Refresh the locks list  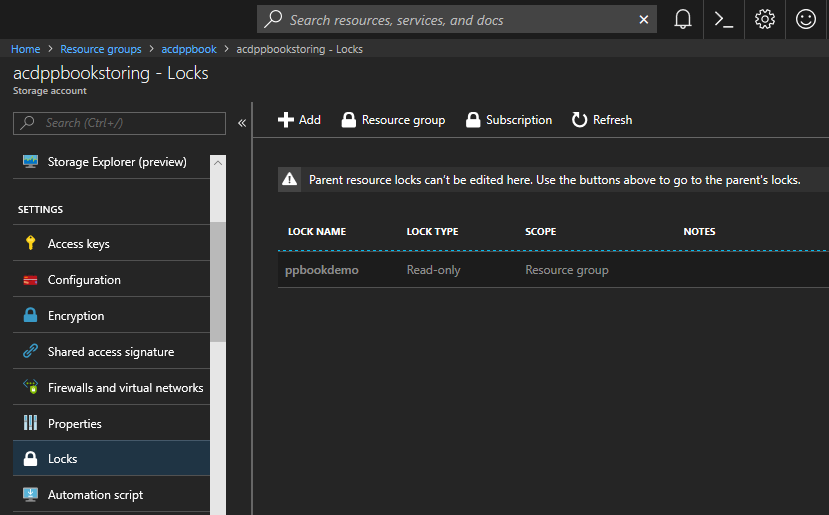point(602,120)
